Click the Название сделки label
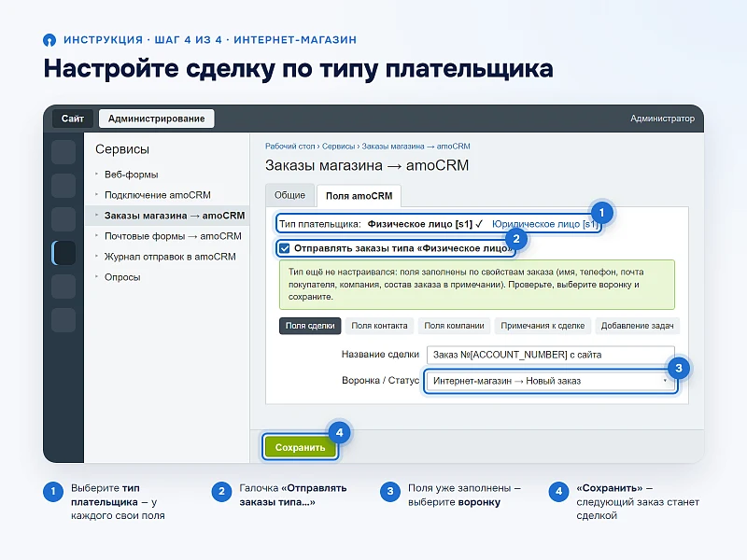This screenshot has height=560, width=747. [x=380, y=355]
